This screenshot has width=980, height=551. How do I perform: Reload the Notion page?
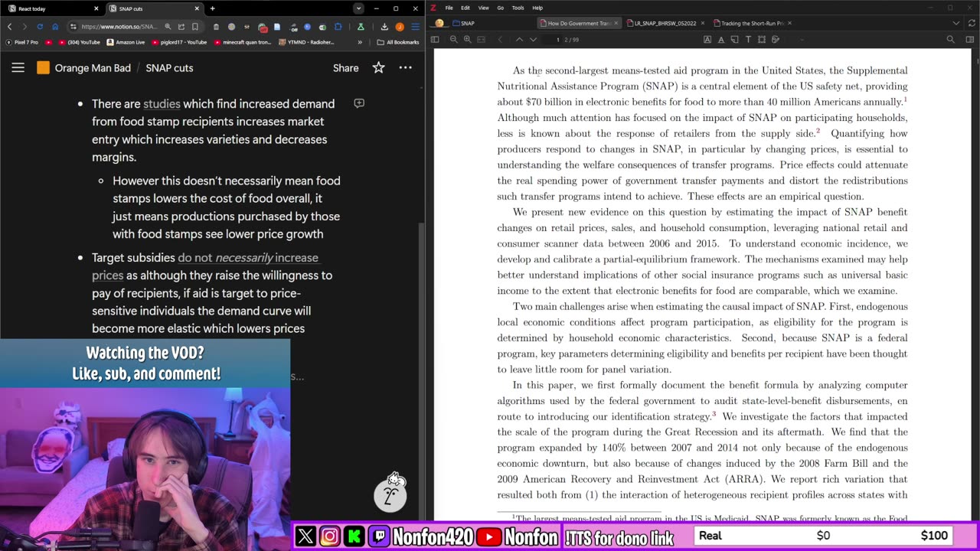40,26
